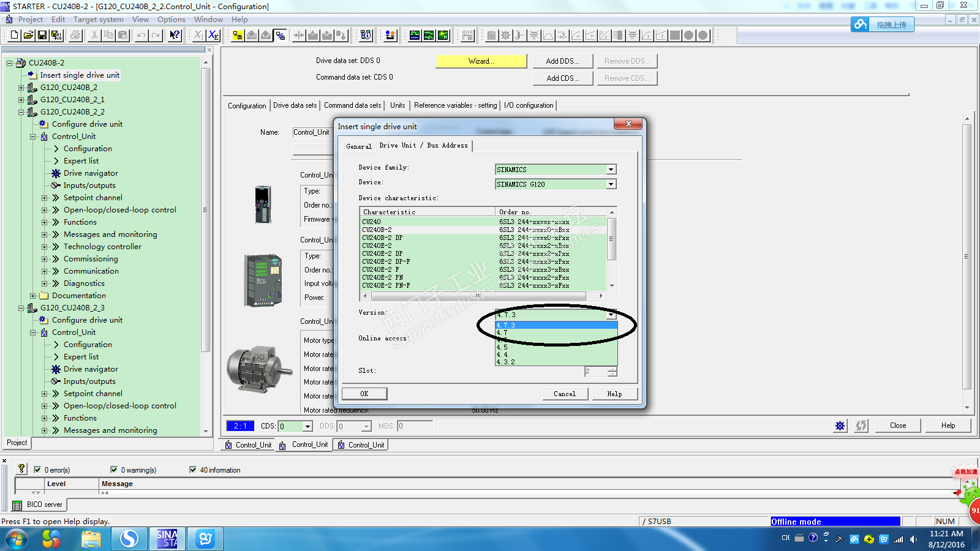Toggle the 0 warning(s) filter checkbox
The image size is (980, 551).
coord(114,470)
